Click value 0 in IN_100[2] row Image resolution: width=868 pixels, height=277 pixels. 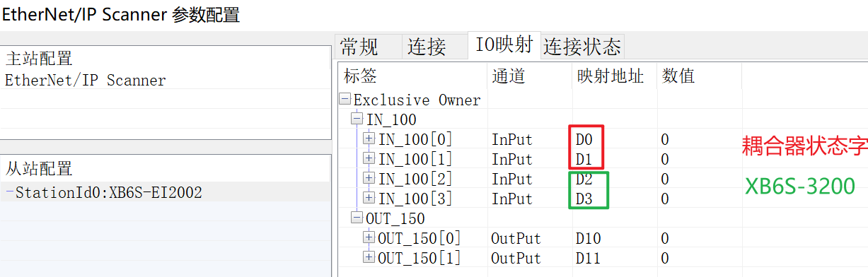(665, 179)
